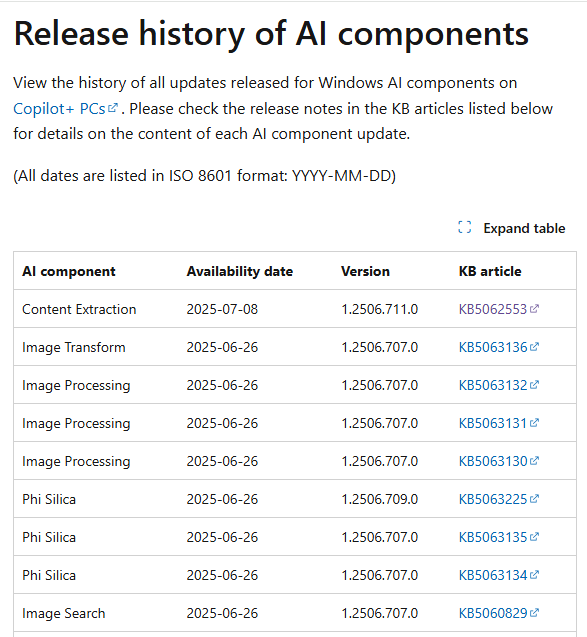Click external link icon next to KB5063130
This screenshot has height=637, width=587.
point(534,461)
